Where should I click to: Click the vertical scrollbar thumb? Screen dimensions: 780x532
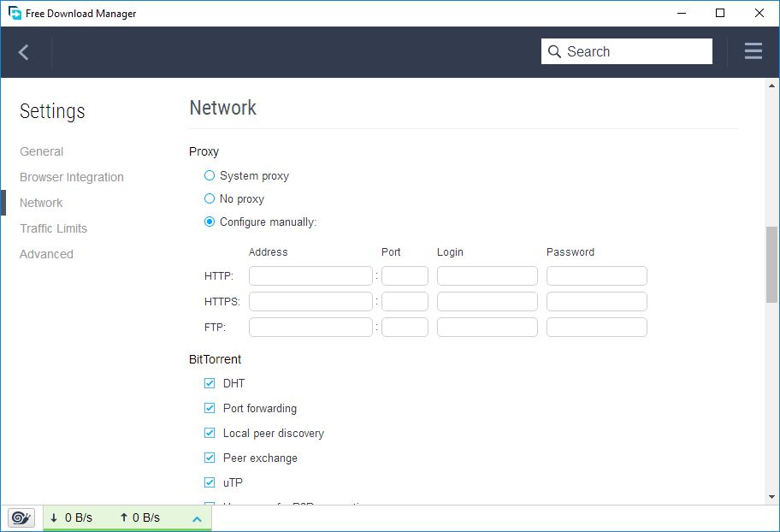[x=771, y=264]
